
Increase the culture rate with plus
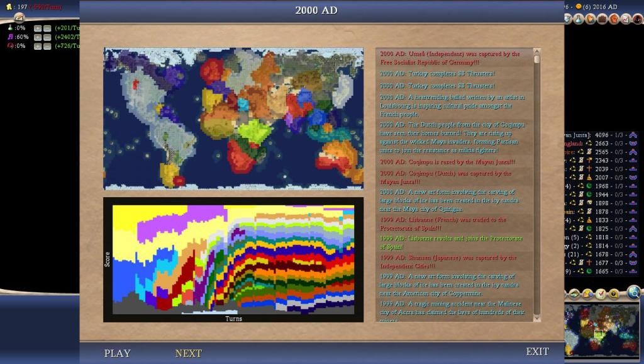(x=38, y=37)
